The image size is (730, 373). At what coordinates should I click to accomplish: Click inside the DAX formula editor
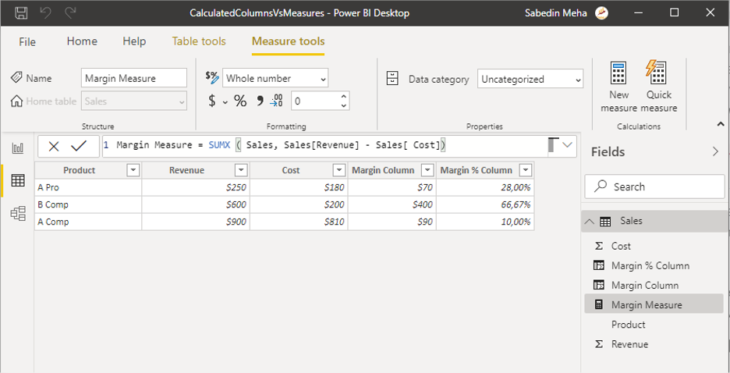[324, 145]
